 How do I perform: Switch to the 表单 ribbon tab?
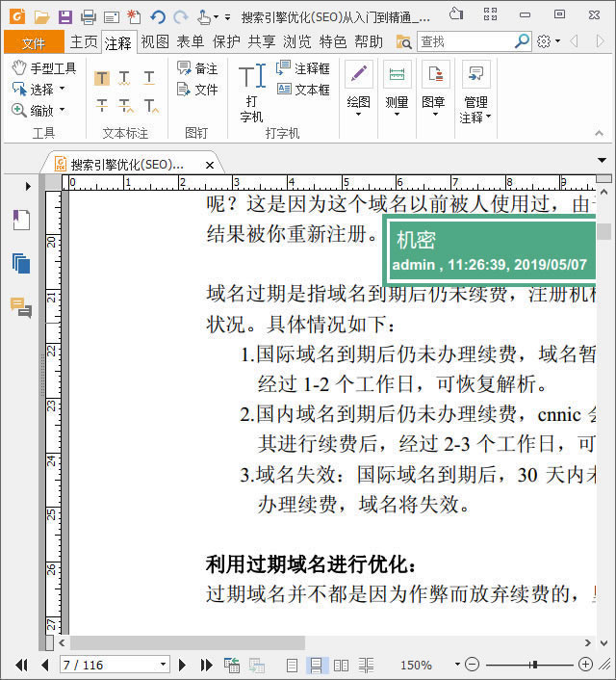click(x=191, y=42)
